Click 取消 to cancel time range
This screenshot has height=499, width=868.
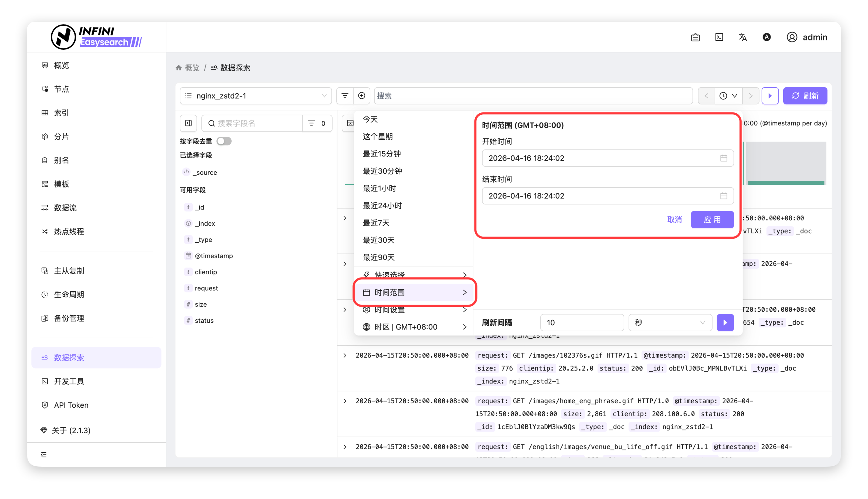(674, 220)
